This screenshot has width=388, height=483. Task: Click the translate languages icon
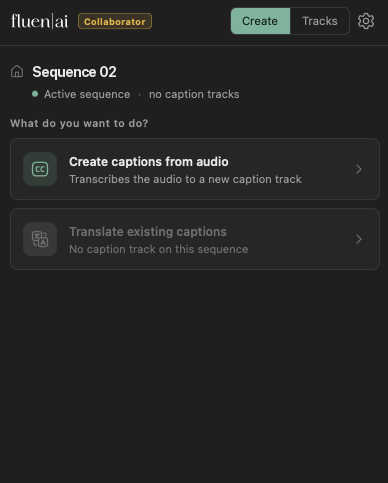[40, 239]
